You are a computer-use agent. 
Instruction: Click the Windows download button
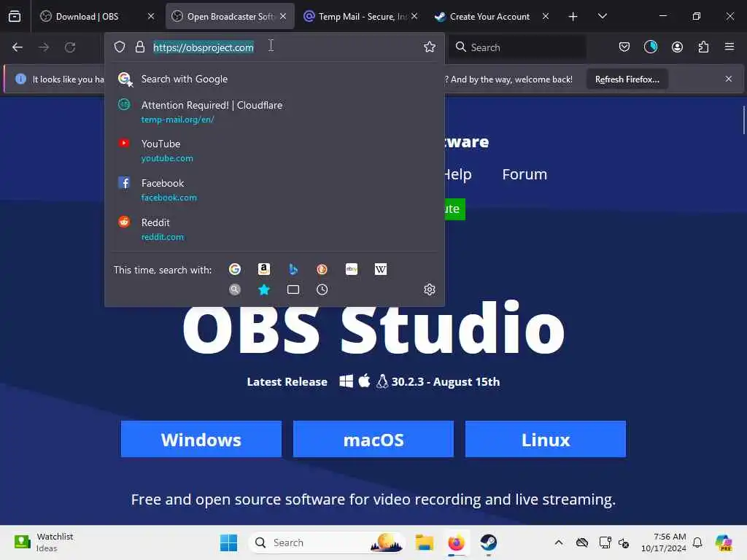(x=201, y=439)
